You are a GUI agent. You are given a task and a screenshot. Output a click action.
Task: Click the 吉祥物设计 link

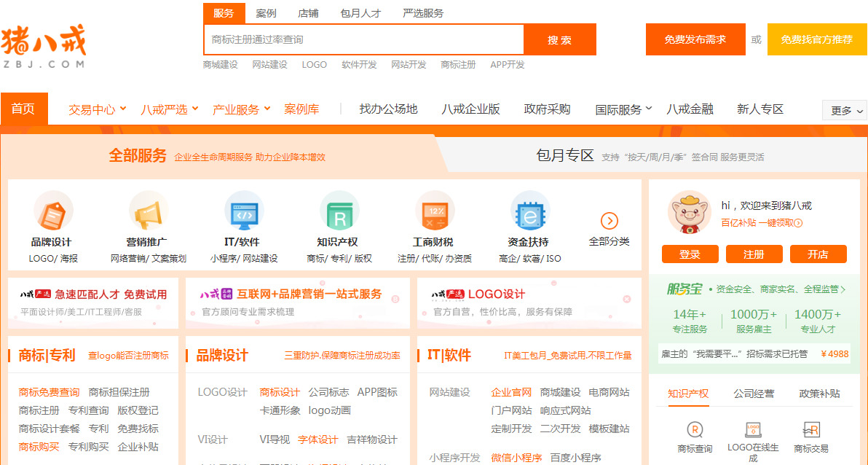click(372, 439)
